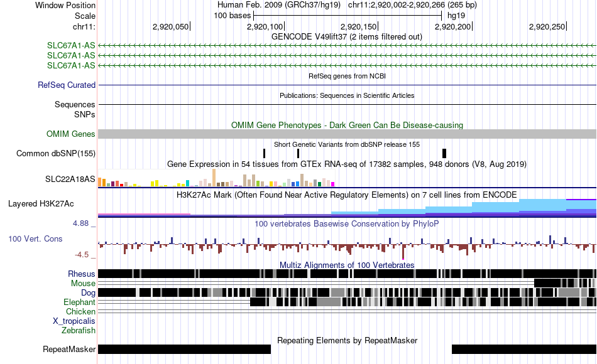Click the -4.5 conservation minimum value
This screenshot has width=597, height=364.
tap(82, 254)
